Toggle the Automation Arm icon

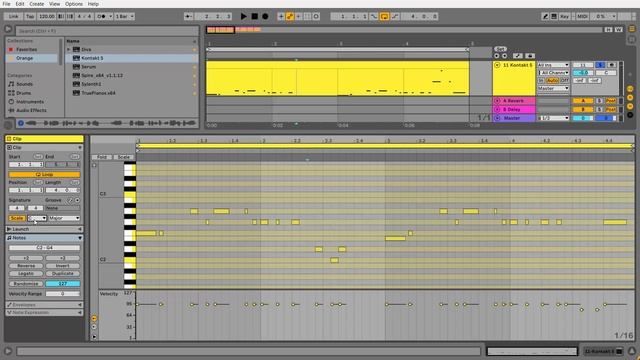[x=290, y=16]
